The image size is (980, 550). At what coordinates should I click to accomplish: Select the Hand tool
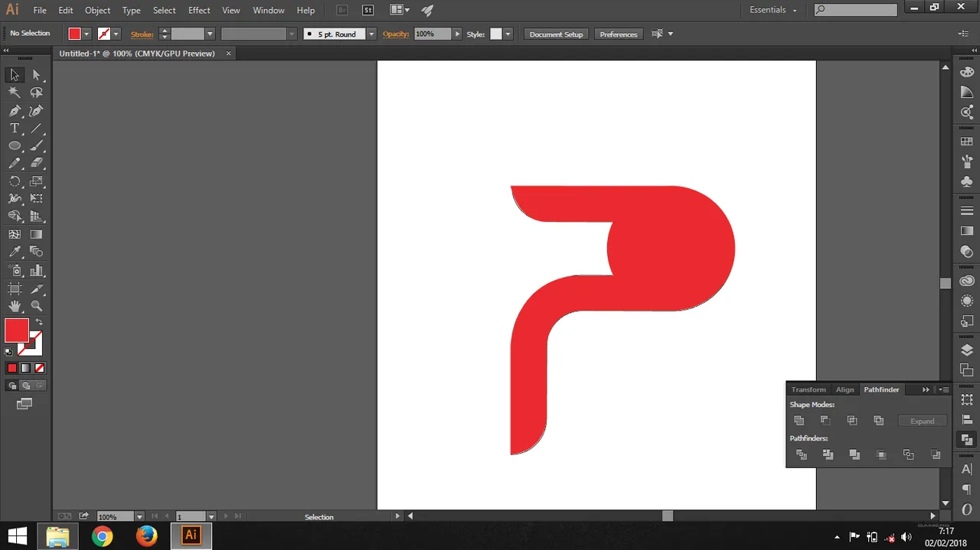[x=15, y=306]
